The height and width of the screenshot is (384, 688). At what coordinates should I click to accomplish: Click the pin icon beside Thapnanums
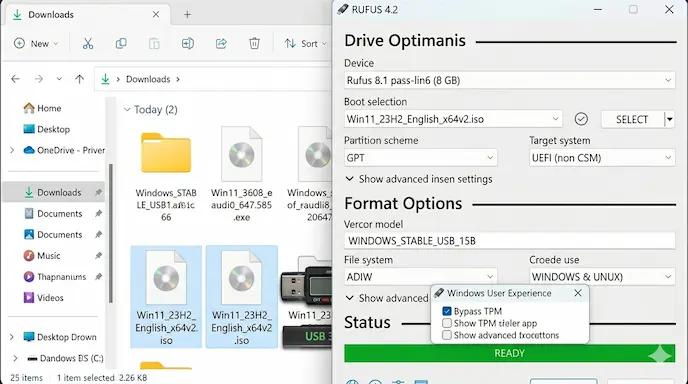tap(98, 276)
